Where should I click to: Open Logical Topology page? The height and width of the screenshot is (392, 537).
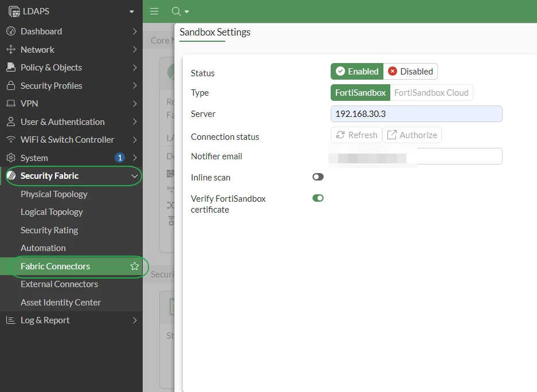[52, 212]
